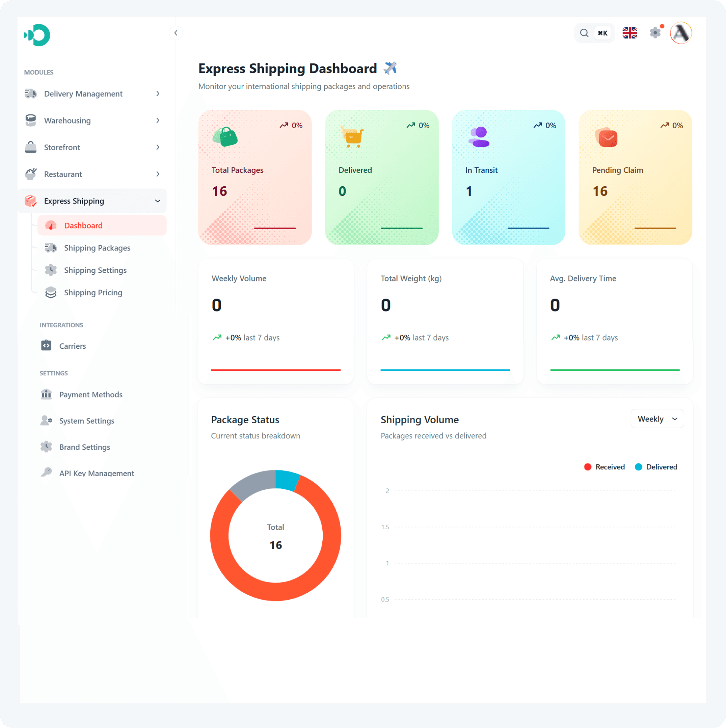Viewport: 726px width, 728px height.
Task: Open Shipping Packages submenu item
Action: [97, 248]
